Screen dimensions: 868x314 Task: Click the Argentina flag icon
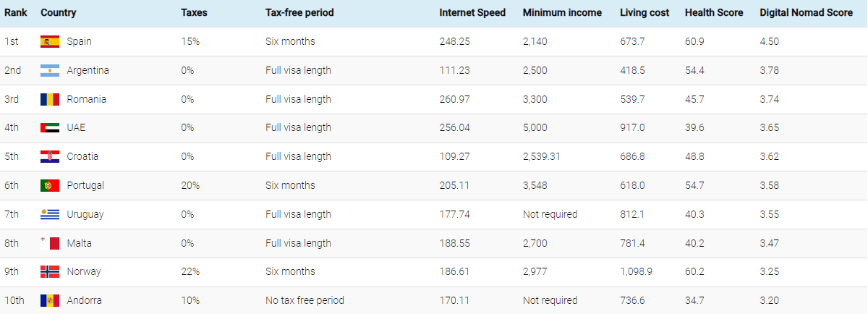pos(49,70)
